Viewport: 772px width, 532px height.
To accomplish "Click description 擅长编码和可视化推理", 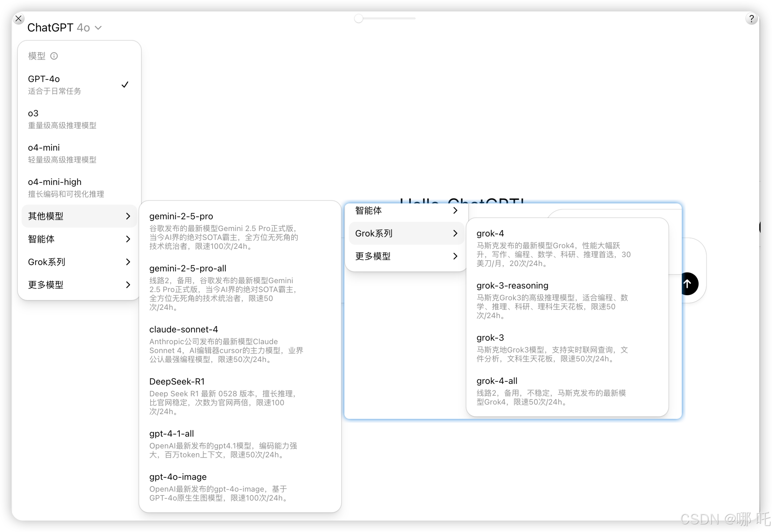I will coord(66,194).
